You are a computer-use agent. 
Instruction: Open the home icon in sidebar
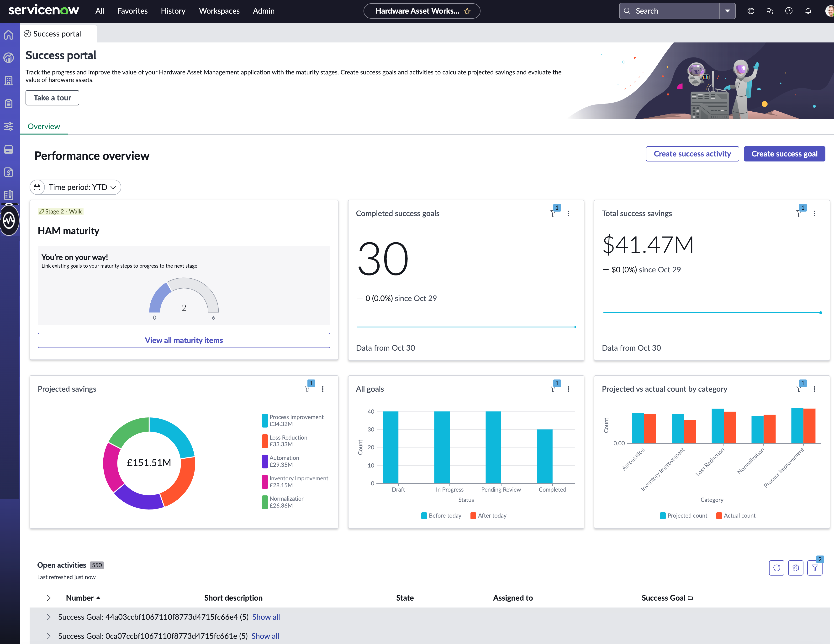(9, 35)
